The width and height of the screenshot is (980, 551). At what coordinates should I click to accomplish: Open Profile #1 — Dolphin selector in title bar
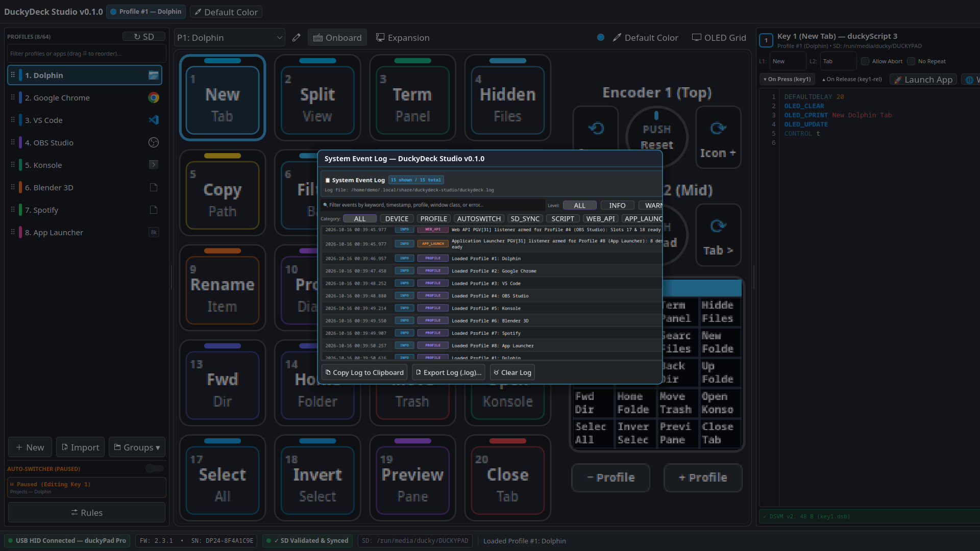click(146, 12)
